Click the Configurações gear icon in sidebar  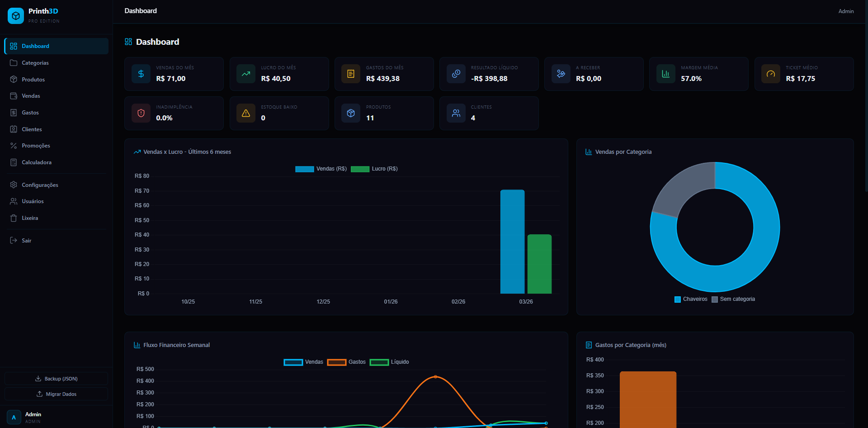[14, 185]
